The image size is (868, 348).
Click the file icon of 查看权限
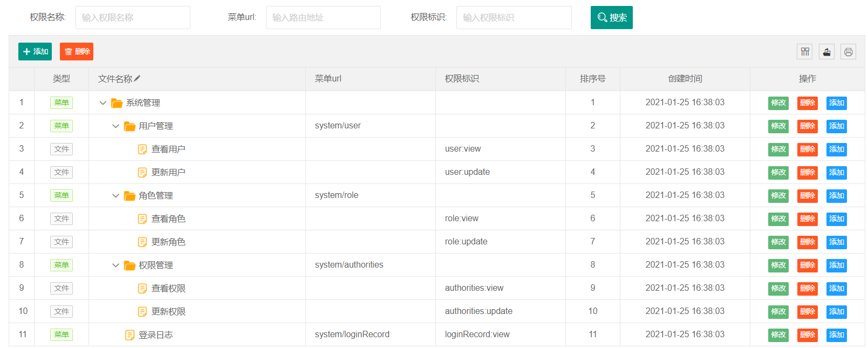pos(142,289)
